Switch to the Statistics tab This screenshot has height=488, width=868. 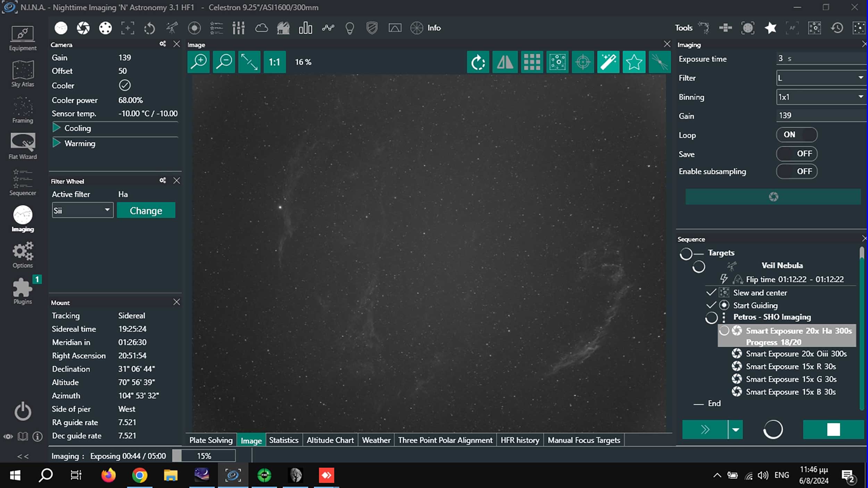click(283, 440)
